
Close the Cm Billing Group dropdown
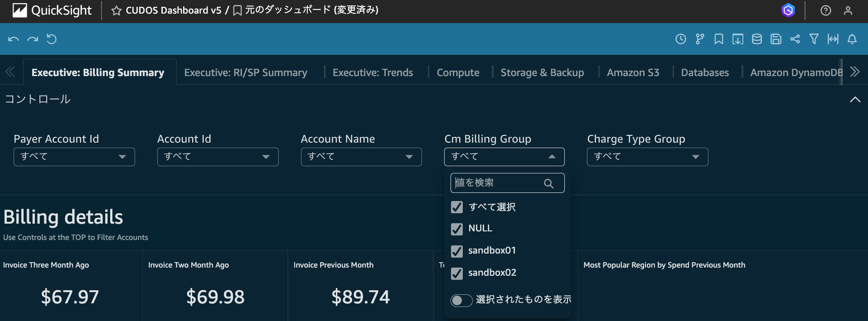pyautogui.click(x=504, y=157)
